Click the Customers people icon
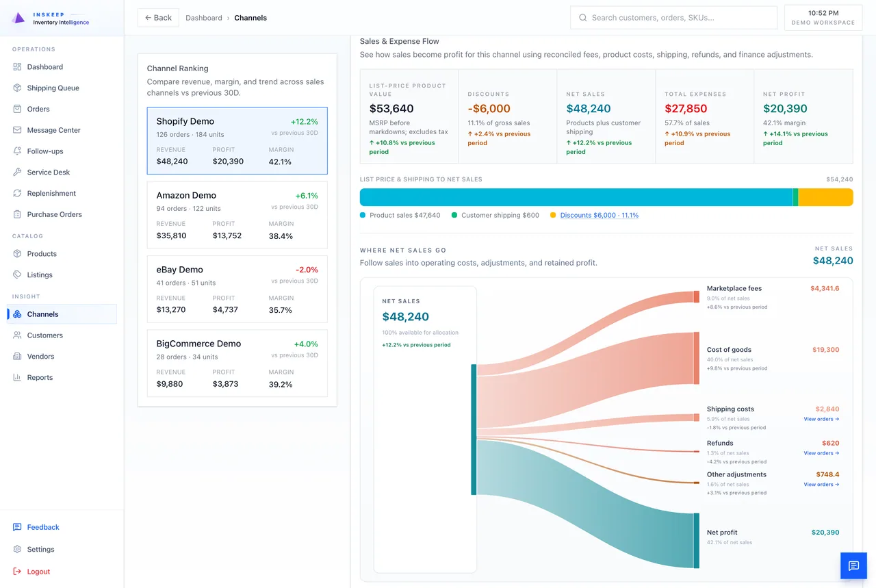This screenshot has height=588, width=876. point(17,335)
